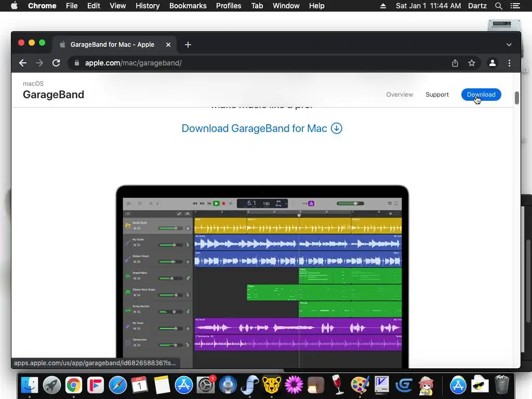The height and width of the screenshot is (399, 532).
Task: Click the address bar URL
Action: click(x=134, y=63)
